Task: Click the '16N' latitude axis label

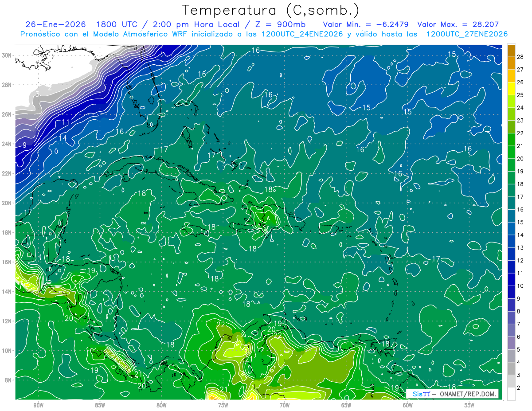Action: pyautogui.click(x=6, y=262)
